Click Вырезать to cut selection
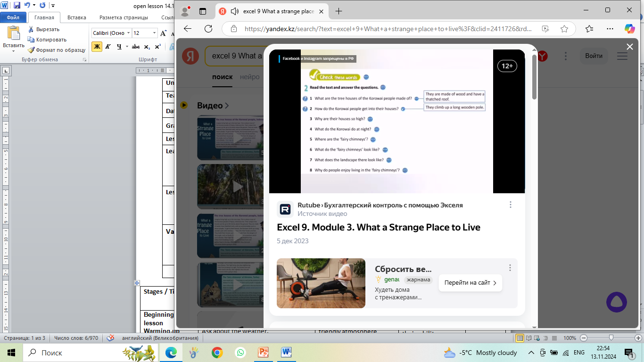This screenshot has height=362, width=644. [44, 29]
